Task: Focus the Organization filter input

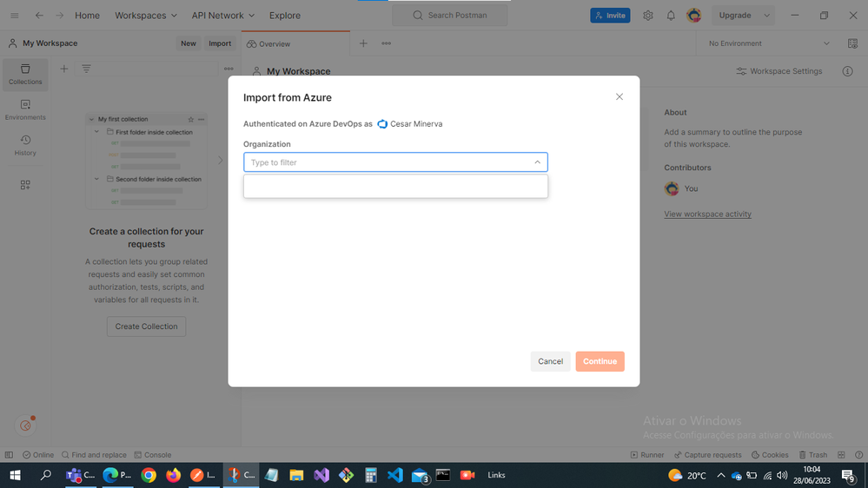Action: [395, 162]
